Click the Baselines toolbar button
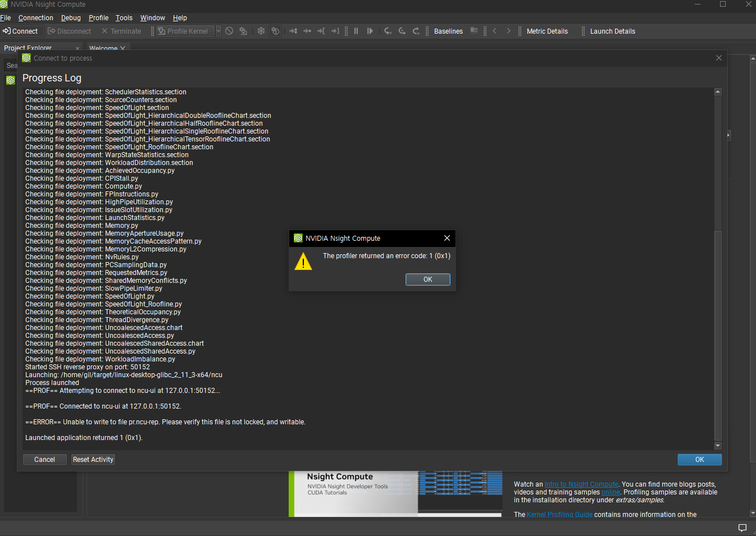 pyautogui.click(x=448, y=31)
